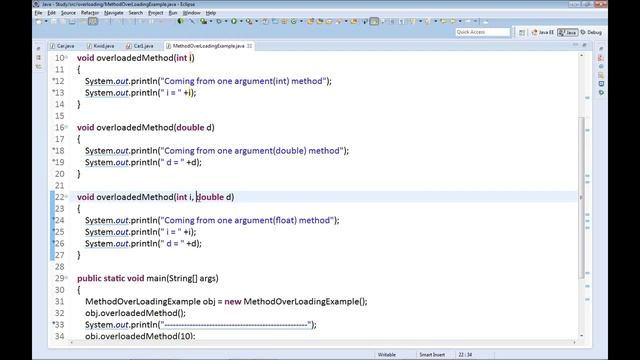
Task: Click the green view icon at right trim bottom
Action: 601,93
